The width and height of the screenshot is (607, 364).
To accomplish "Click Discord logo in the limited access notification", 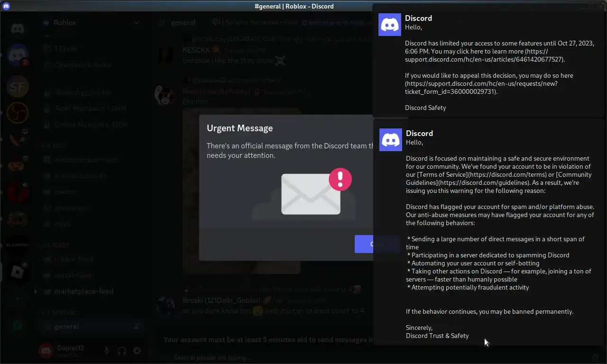I will click(390, 25).
